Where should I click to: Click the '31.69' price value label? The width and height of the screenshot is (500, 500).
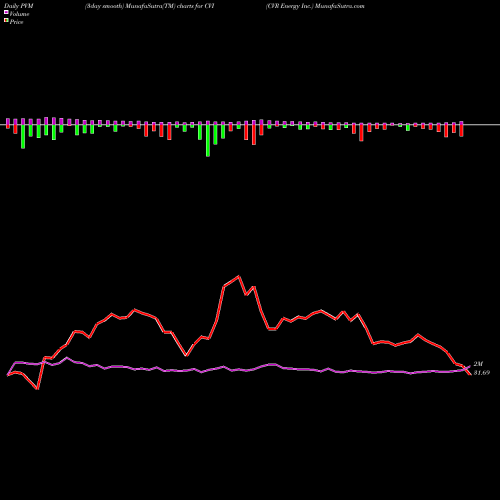click(x=482, y=373)
